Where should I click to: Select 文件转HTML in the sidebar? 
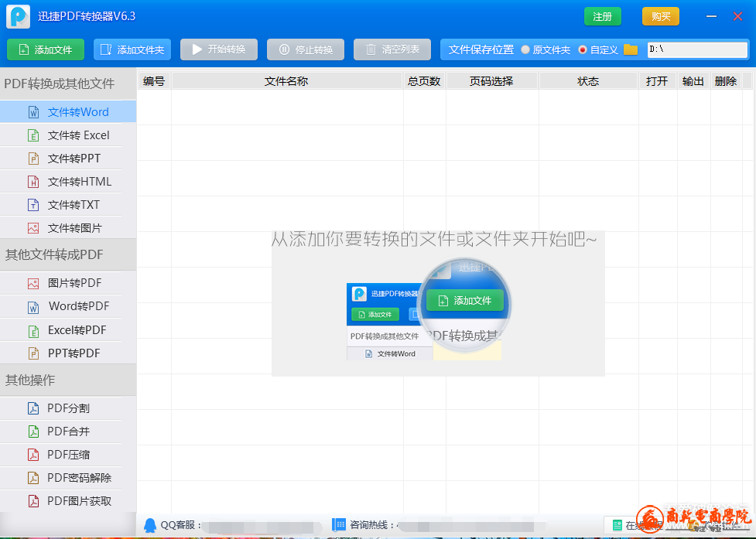pyautogui.click(x=68, y=182)
